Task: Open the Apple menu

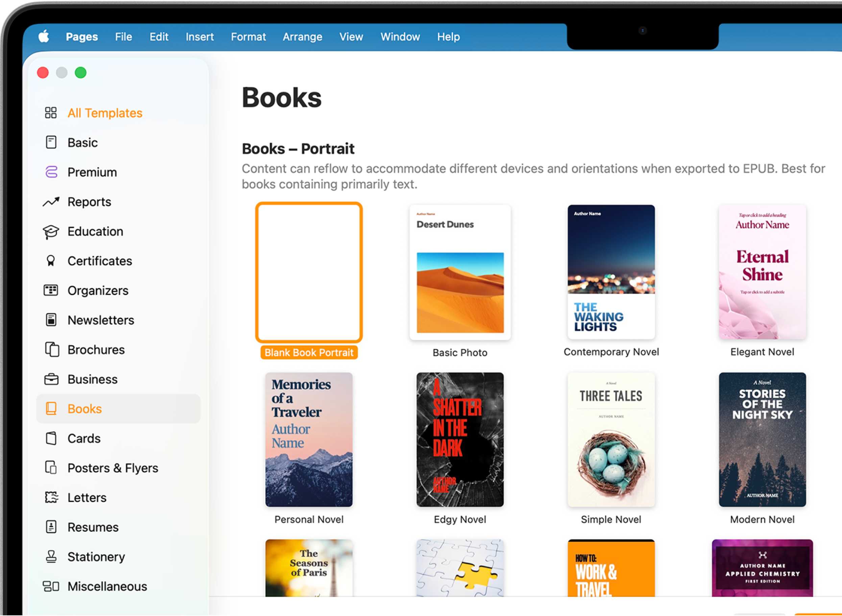Action: [x=44, y=36]
